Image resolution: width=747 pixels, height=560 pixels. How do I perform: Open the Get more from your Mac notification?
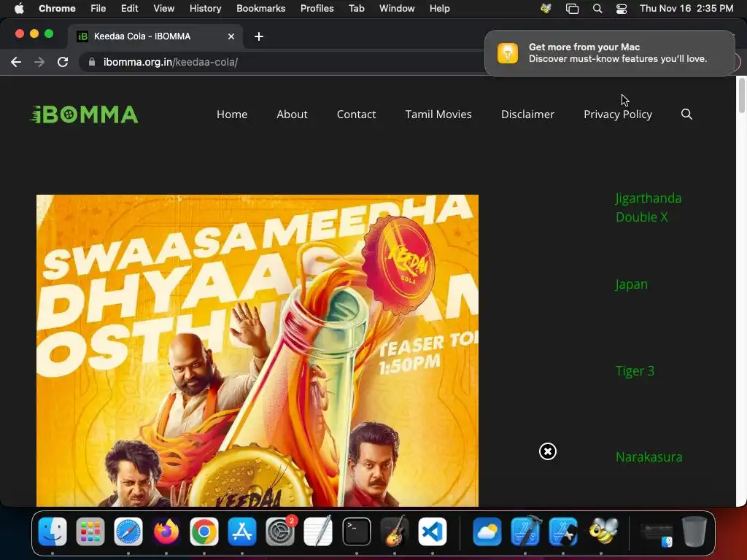610,52
